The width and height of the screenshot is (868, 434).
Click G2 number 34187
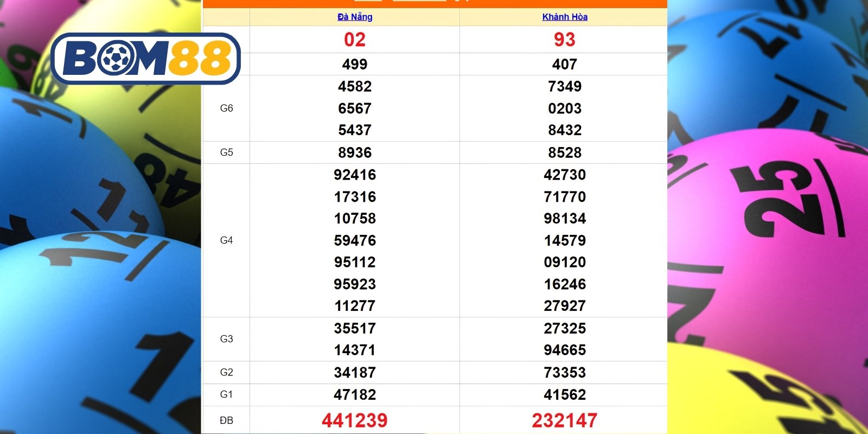[355, 373]
